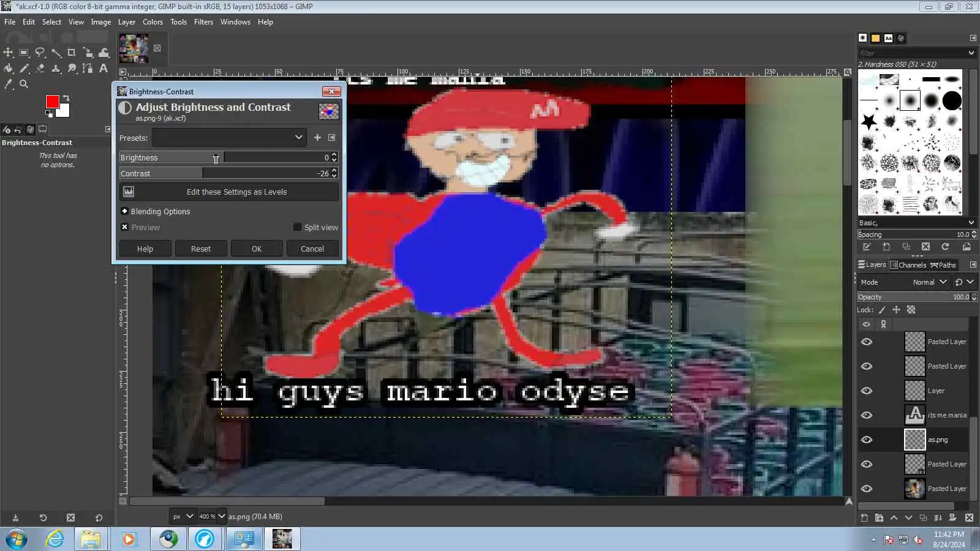
Task: Open the Filters menu
Action: click(203, 22)
